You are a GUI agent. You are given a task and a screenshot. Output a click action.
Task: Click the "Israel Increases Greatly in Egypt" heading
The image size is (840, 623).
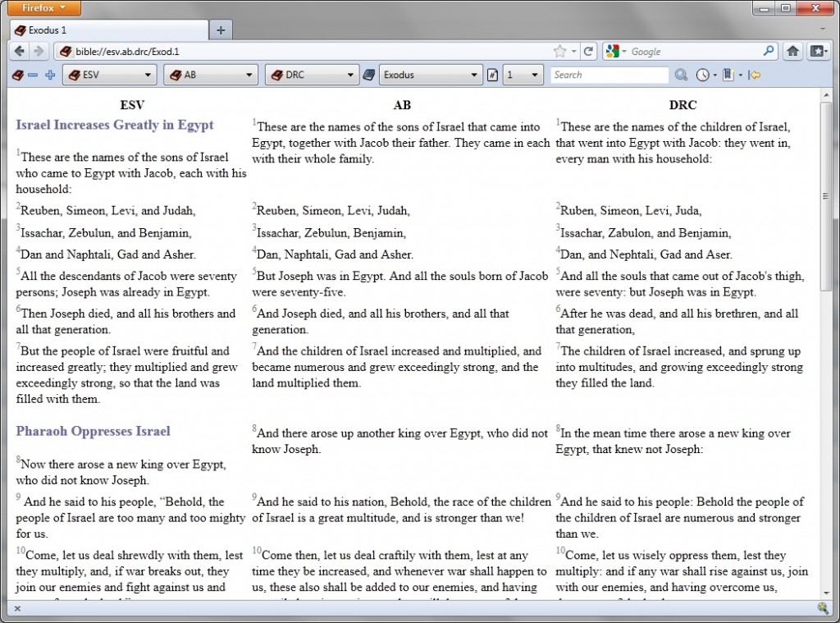point(115,126)
